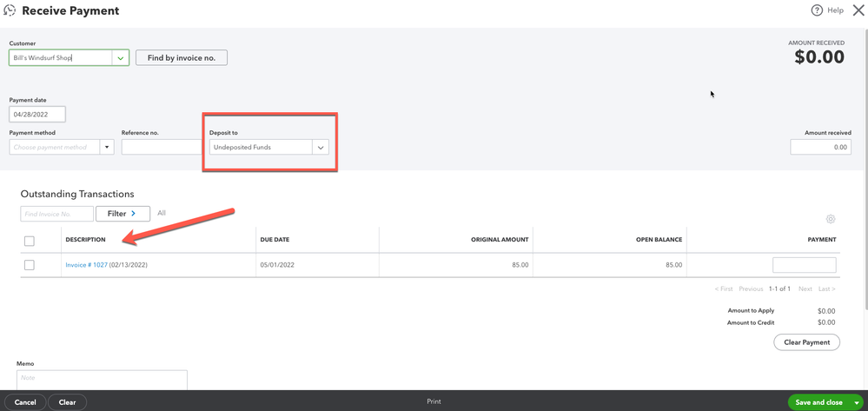Click Find by invoice no. button

[182, 57]
